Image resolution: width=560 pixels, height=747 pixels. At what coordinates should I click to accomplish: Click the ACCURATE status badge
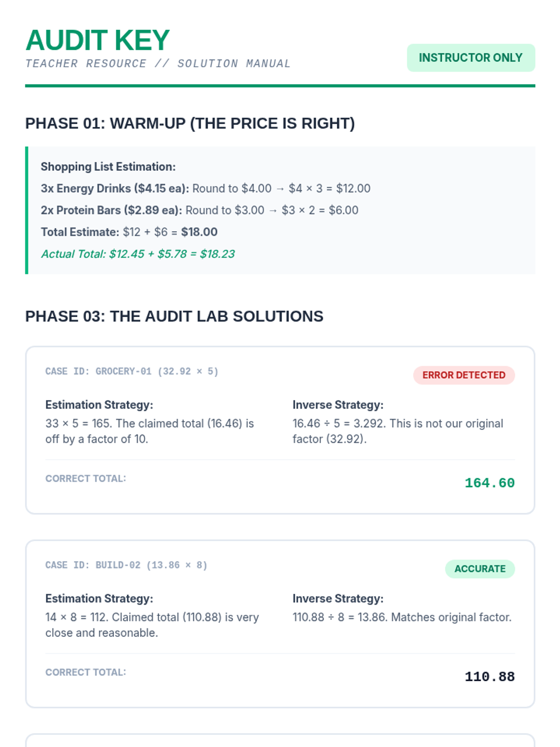[x=479, y=569]
